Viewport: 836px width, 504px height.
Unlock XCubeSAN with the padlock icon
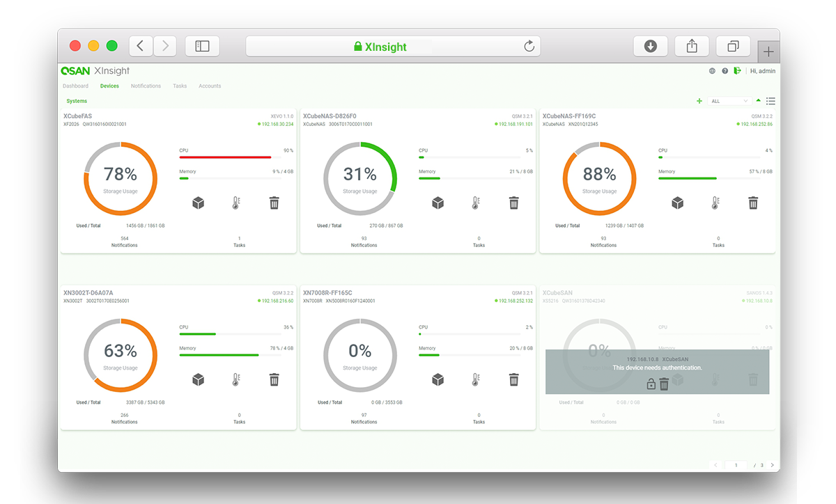tap(651, 384)
